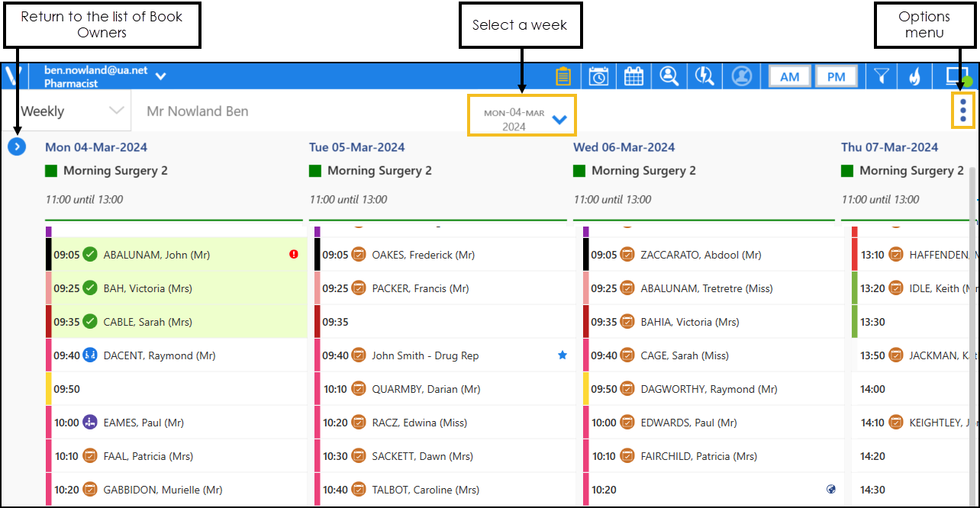Click the vertical scrollbar on the right
980x508 pixels.
coord(972,305)
